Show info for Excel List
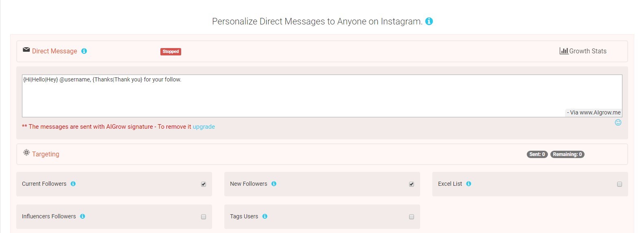Viewport: 644px width, 233px height. [x=469, y=184]
